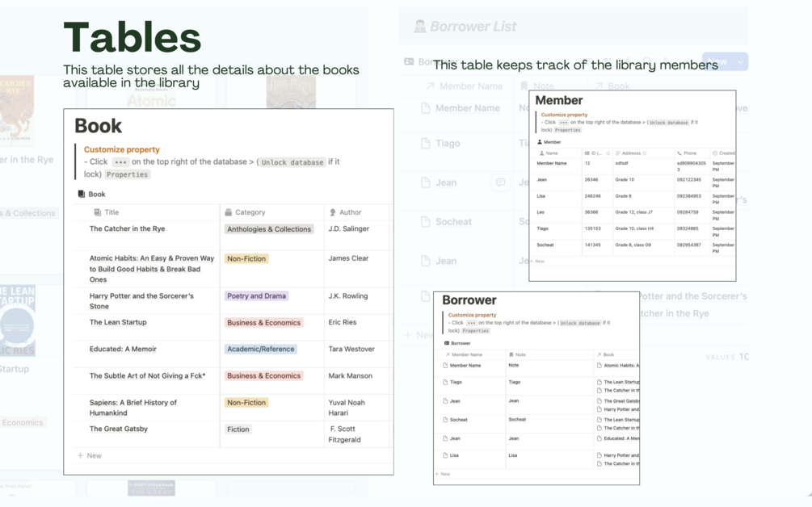Click the faded Borrower List page title
812x507 pixels.
click(x=473, y=27)
